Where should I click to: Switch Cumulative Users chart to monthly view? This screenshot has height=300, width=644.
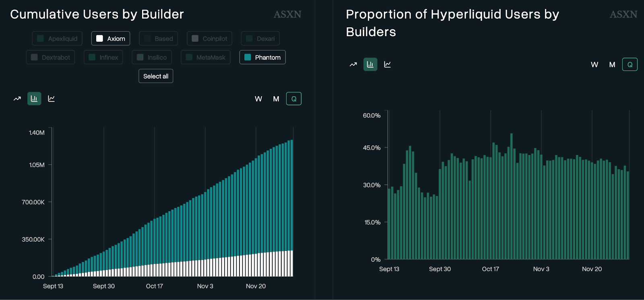[276, 99]
